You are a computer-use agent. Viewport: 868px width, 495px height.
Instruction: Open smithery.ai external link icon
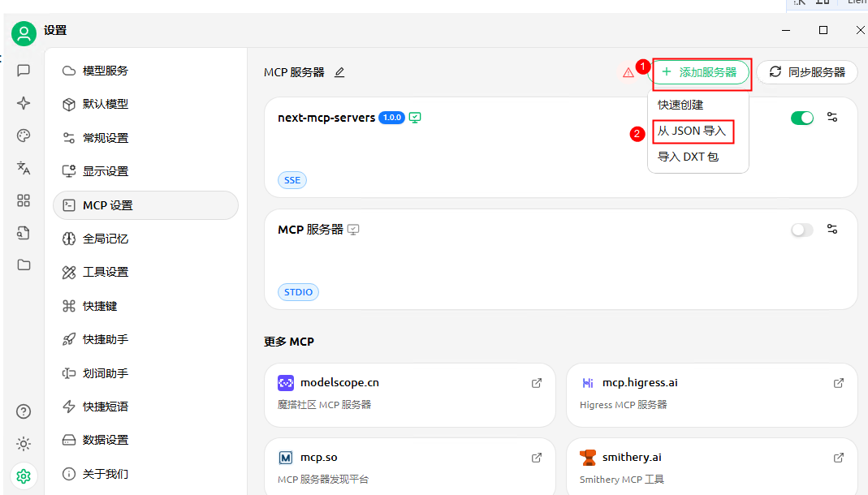839,458
